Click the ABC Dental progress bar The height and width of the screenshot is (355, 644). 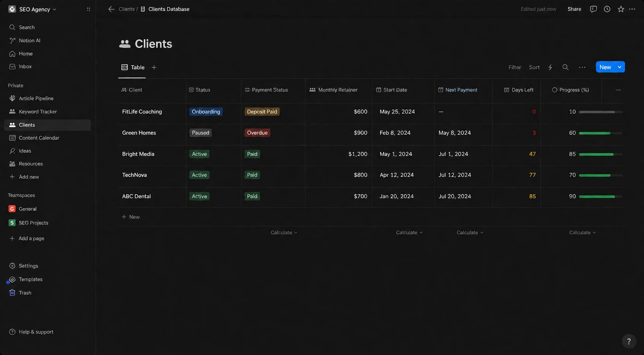pos(601,197)
